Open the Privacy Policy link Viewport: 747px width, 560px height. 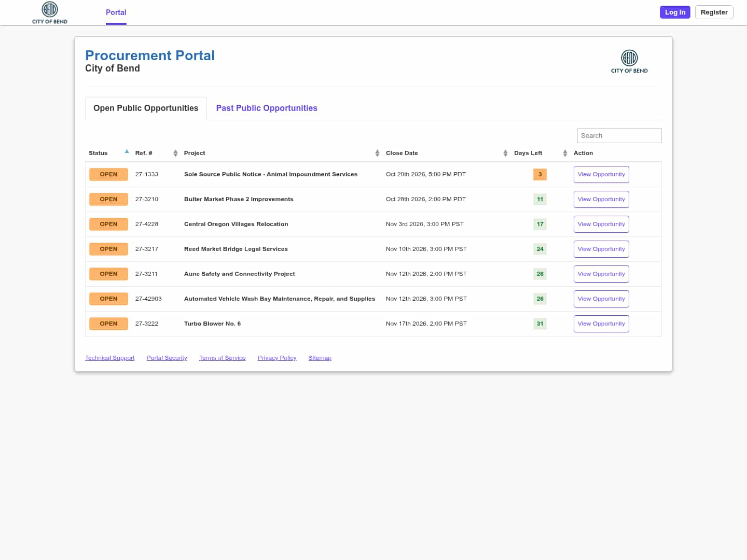coord(277,358)
